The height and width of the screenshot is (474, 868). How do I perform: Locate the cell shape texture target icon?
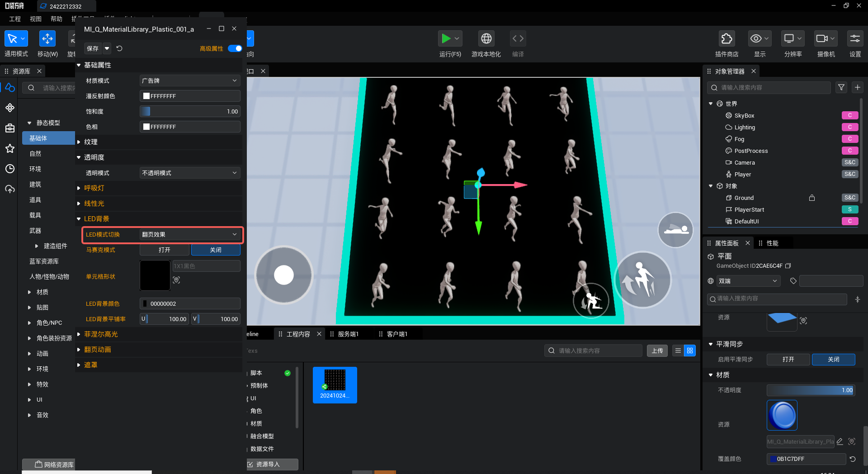point(177,280)
